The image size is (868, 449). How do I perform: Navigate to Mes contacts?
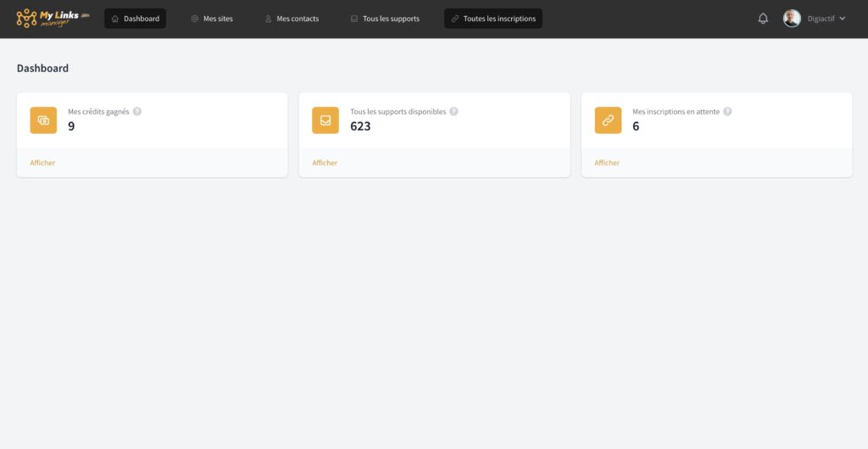click(292, 19)
